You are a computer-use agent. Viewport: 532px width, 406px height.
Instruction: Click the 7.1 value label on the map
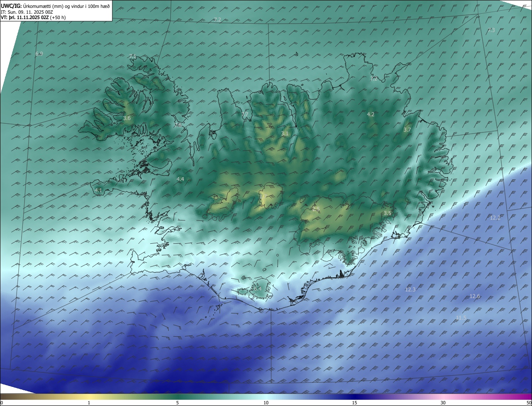point(133,56)
